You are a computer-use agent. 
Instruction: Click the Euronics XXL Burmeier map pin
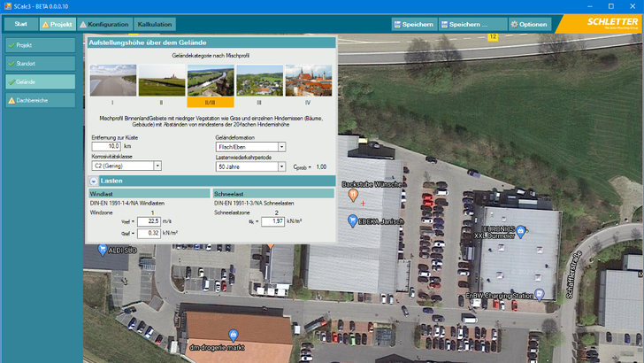(x=521, y=232)
